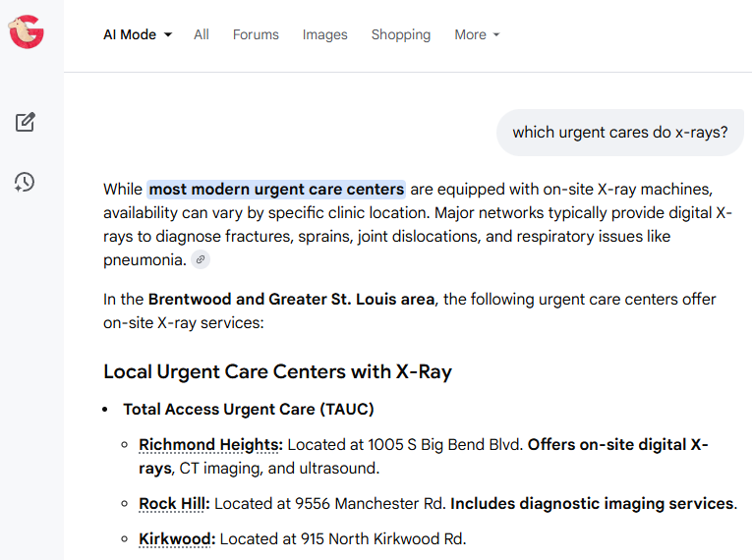This screenshot has height=560, width=752.
Task: Click the Kirkwood location link
Action: tap(177, 538)
